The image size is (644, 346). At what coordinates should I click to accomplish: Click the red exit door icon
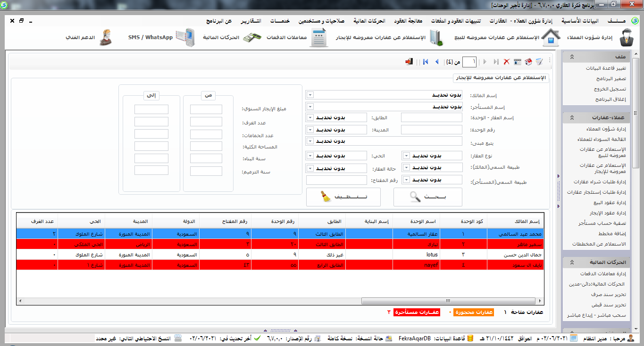[x=410, y=62]
